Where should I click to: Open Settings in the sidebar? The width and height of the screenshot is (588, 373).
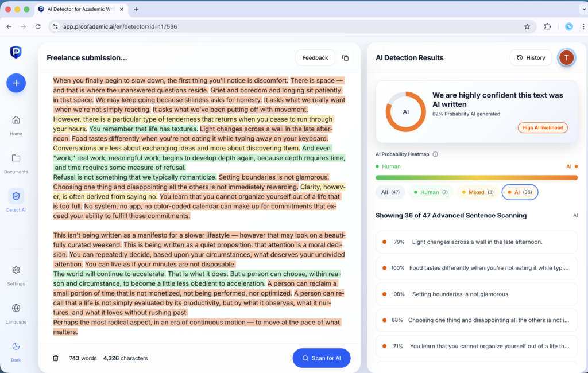coord(16,276)
